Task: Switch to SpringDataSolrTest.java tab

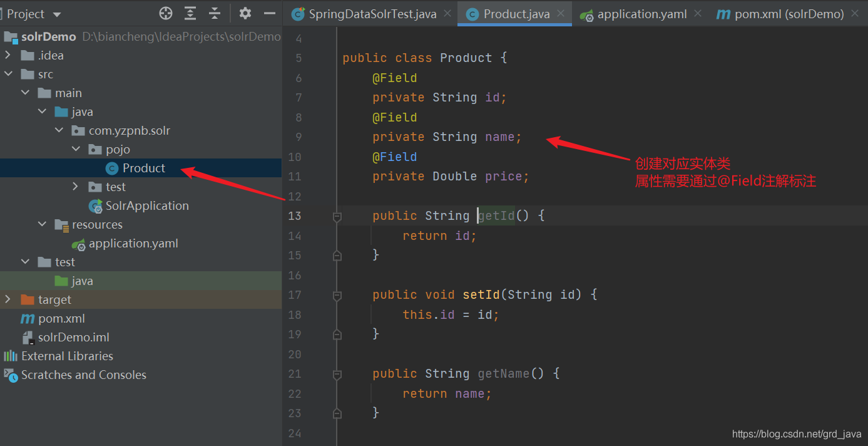Action: click(372, 14)
